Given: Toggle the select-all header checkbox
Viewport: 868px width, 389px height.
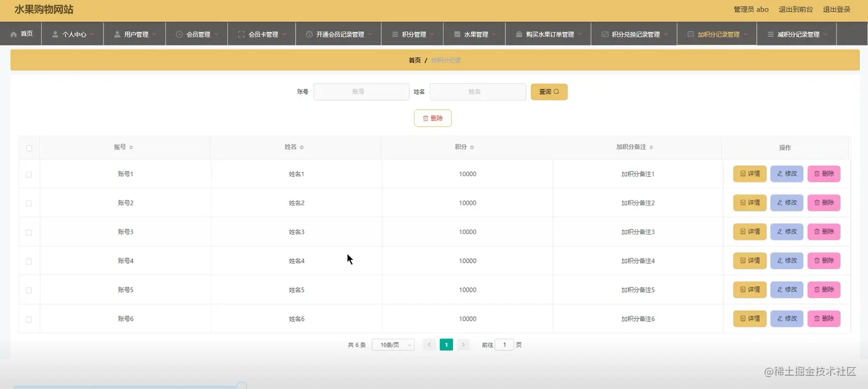Looking at the screenshot, I should click(x=29, y=148).
